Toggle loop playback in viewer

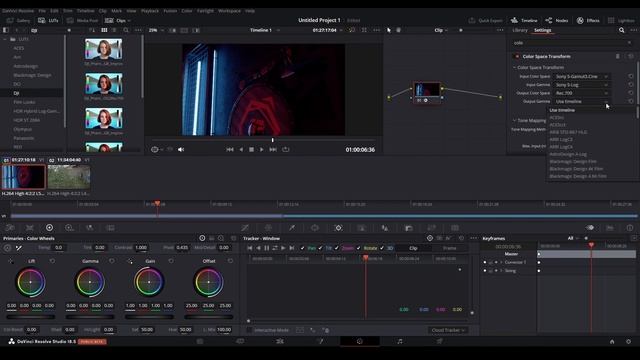coord(286,149)
